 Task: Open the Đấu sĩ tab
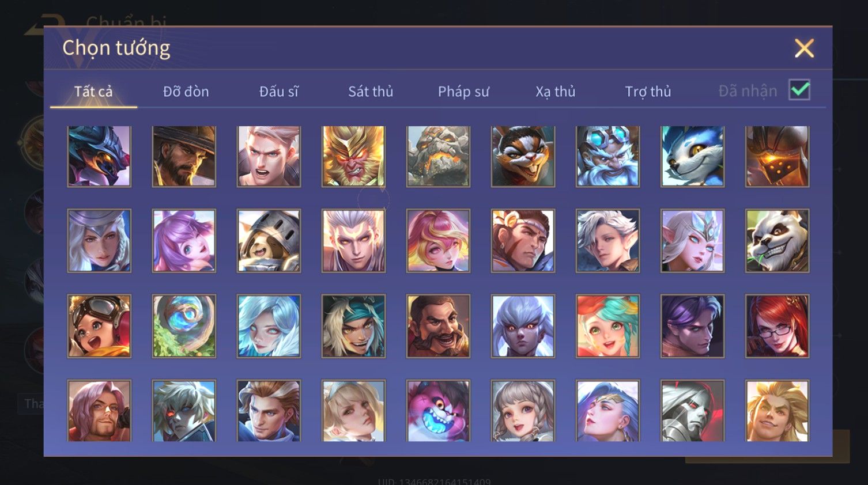[x=279, y=91]
